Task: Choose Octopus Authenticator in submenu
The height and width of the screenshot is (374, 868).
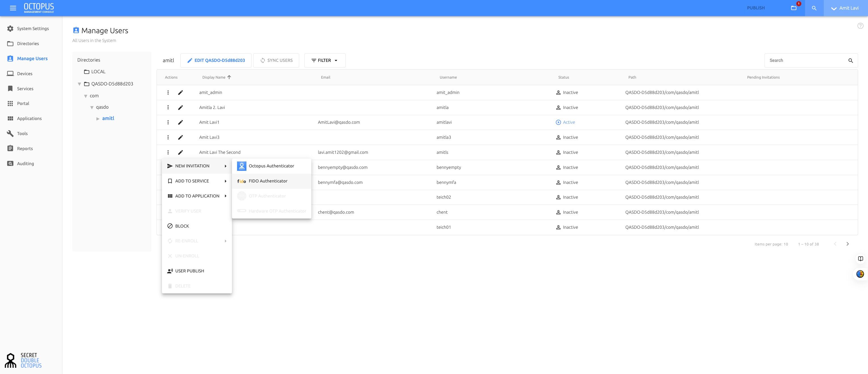Action: pyautogui.click(x=272, y=166)
